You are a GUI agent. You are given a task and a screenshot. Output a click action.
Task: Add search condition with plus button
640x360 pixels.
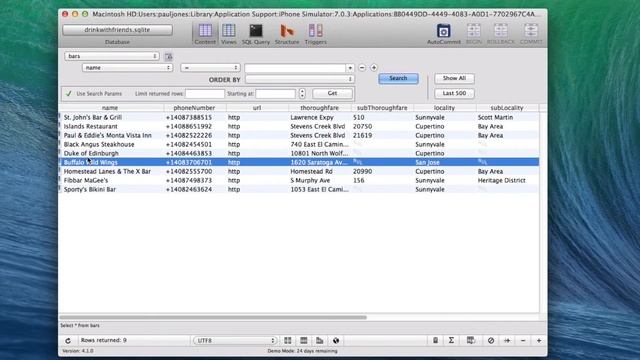point(374,68)
